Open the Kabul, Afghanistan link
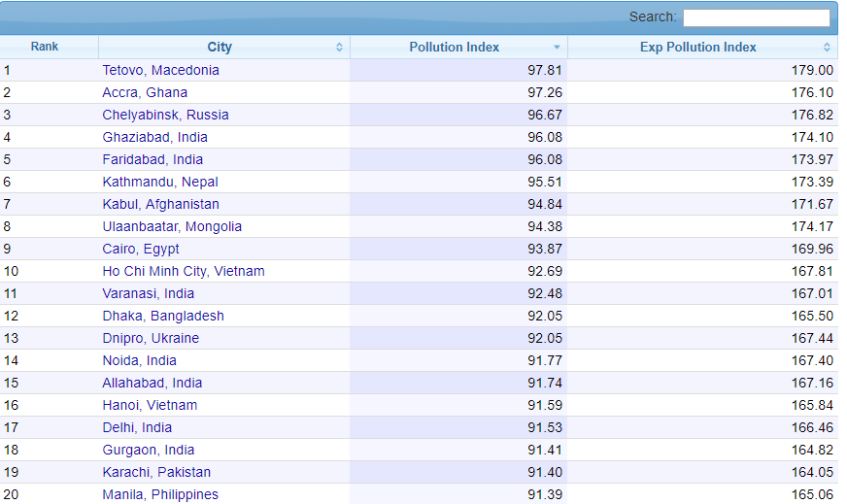Screen dimensions: 847x504 (160, 204)
